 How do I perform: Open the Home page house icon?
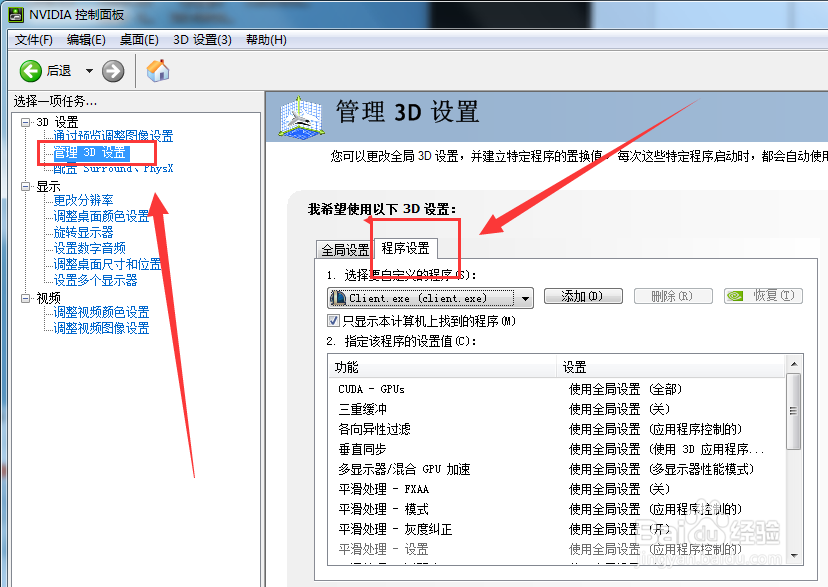(157, 70)
